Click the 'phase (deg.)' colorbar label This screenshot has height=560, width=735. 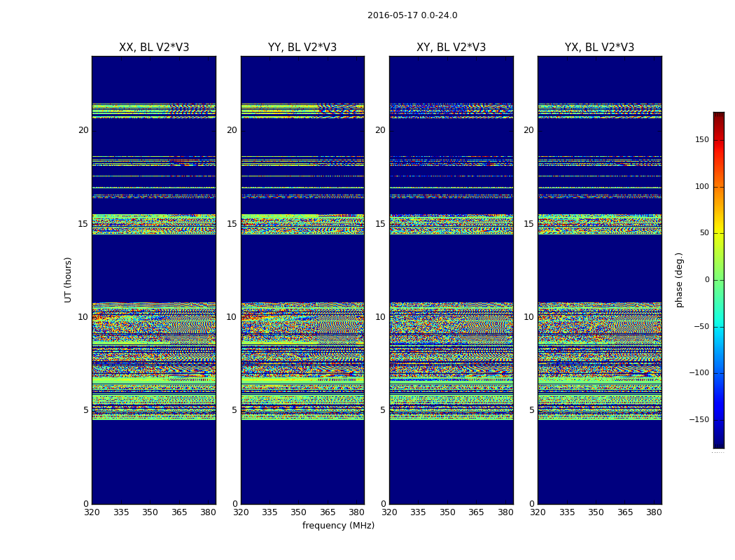(679, 280)
